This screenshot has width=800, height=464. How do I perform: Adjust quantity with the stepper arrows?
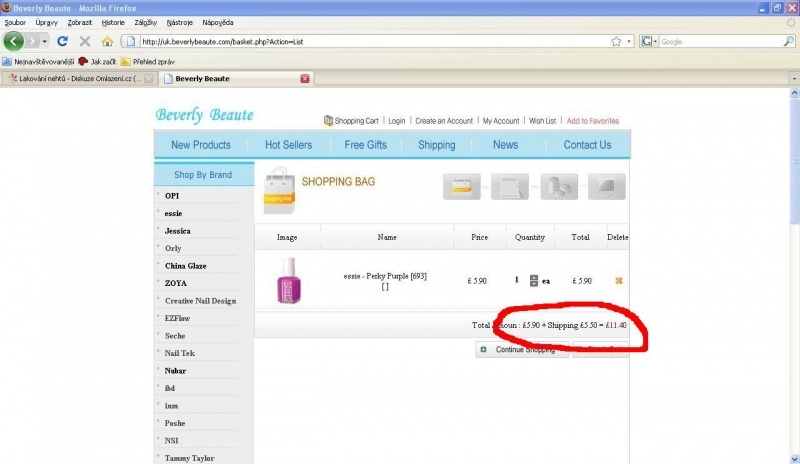pos(534,281)
